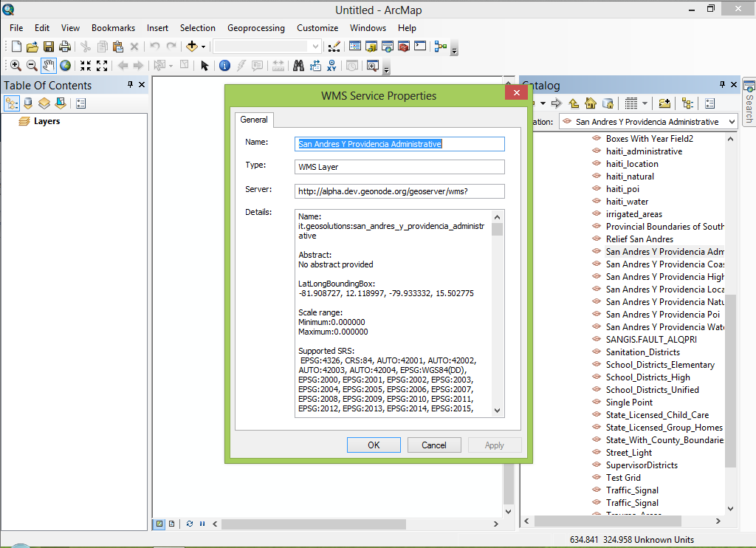Open the Table Of Contents Options icon
The image size is (756, 548).
(81, 103)
